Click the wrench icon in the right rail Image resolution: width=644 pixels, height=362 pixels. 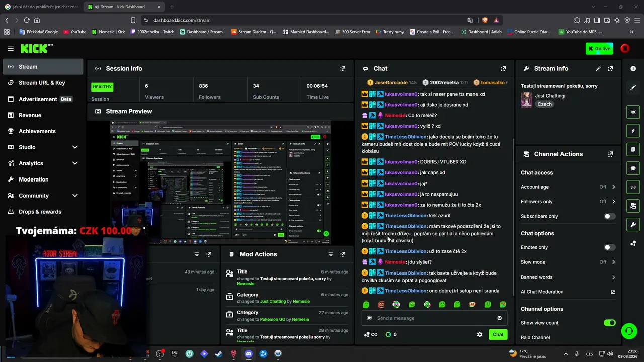[x=633, y=224]
